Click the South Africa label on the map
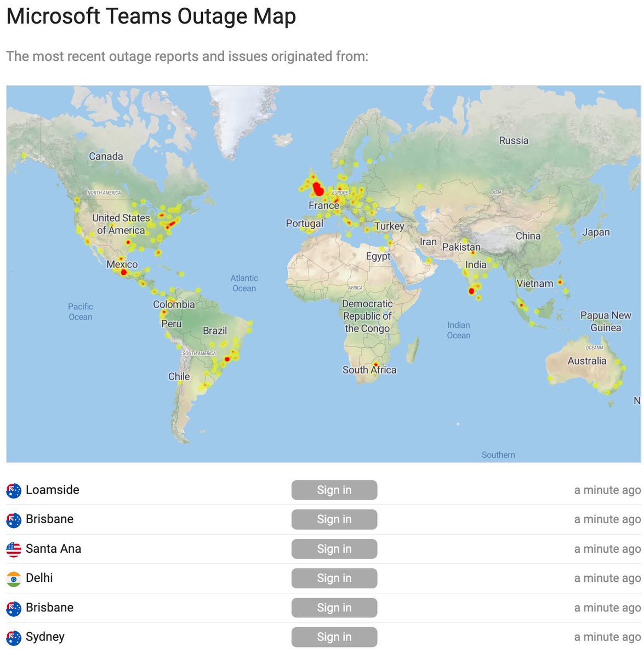 369,370
